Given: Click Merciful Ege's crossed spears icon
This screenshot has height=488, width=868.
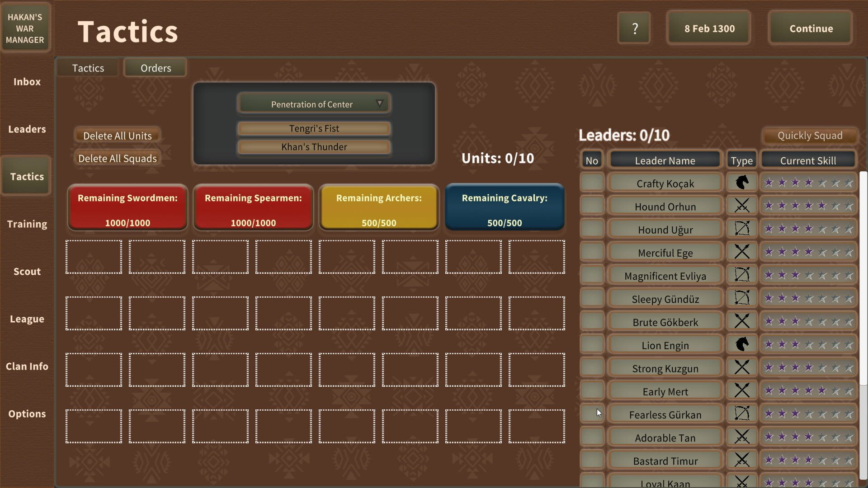Looking at the screenshot, I should tap(741, 252).
